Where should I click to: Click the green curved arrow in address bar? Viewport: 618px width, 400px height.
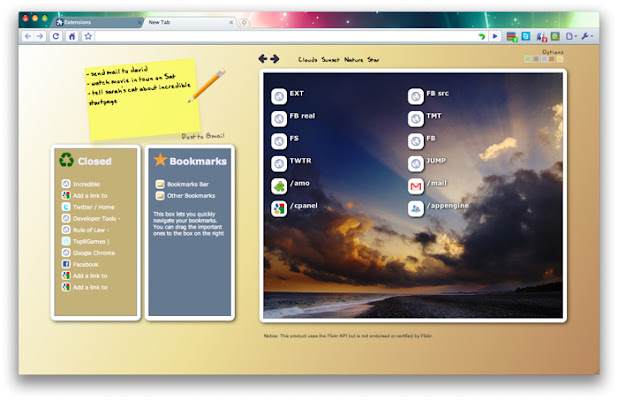[482, 37]
